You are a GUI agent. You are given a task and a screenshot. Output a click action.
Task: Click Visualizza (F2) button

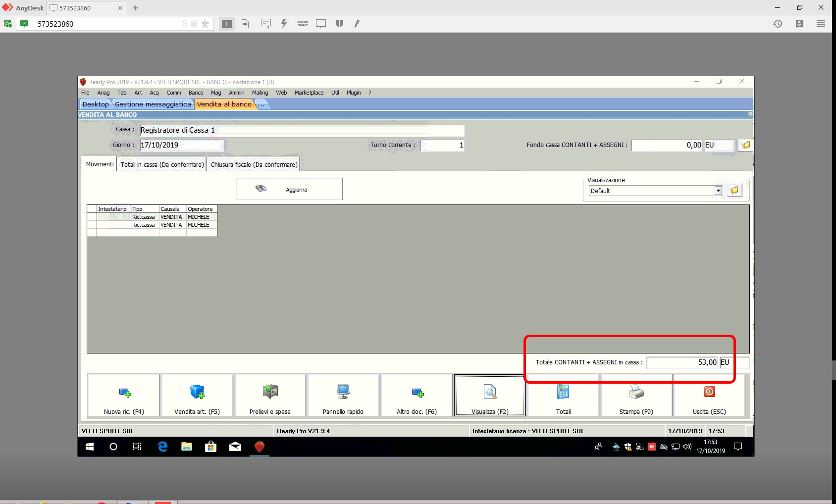pos(490,396)
